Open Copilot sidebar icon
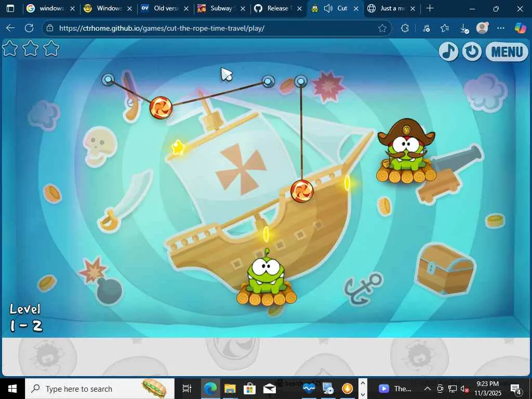 pyautogui.click(x=520, y=28)
